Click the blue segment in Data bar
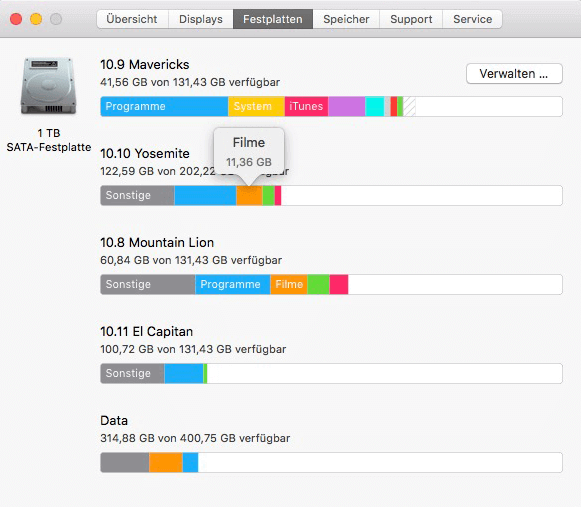Viewport: 581px width, 507px height. point(190,462)
